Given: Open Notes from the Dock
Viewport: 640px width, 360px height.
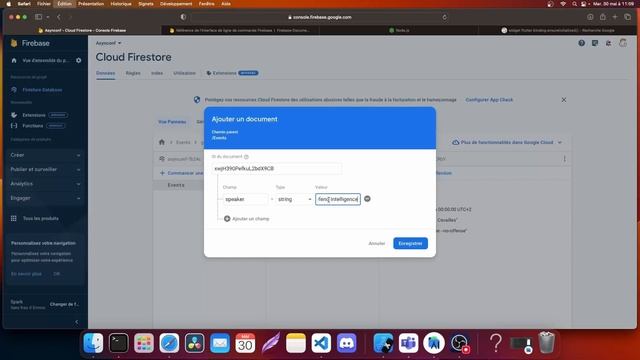Looking at the screenshot, I should [x=296, y=343].
